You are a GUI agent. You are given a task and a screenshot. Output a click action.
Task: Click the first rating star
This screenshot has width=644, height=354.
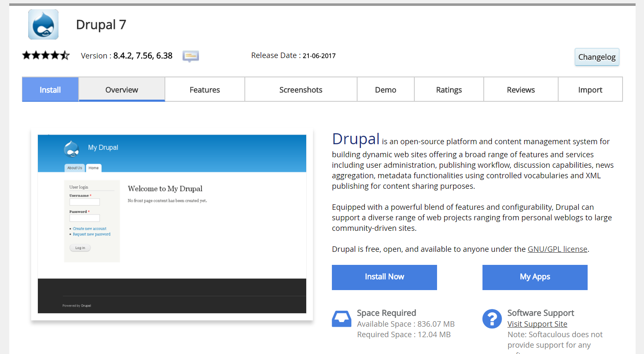26,55
